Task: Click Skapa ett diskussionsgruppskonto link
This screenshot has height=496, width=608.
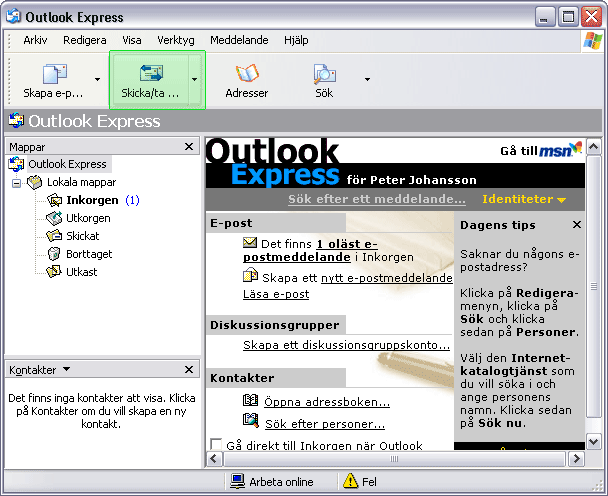Action: click(346, 345)
